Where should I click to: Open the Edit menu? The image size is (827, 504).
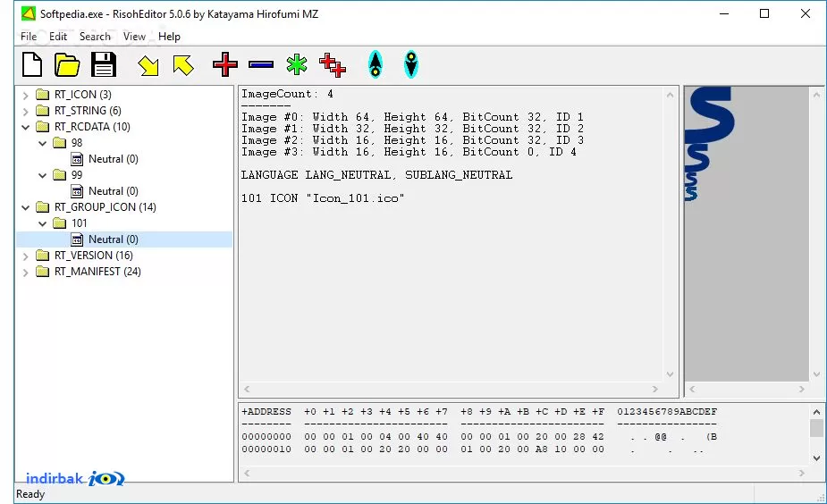[58, 37]
